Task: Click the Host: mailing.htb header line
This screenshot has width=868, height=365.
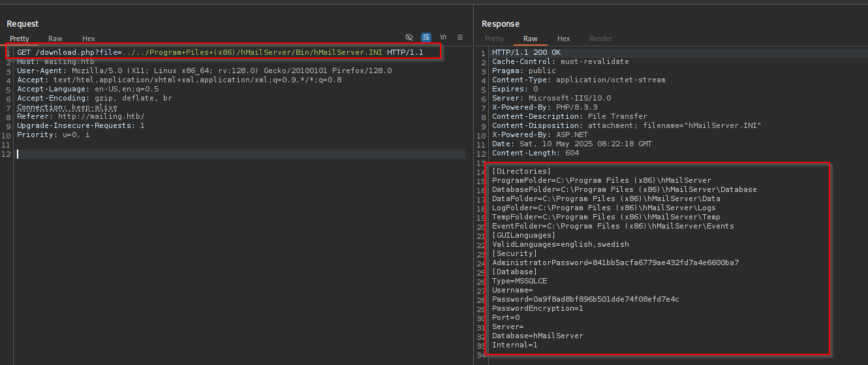Action: tap(55, 61)
